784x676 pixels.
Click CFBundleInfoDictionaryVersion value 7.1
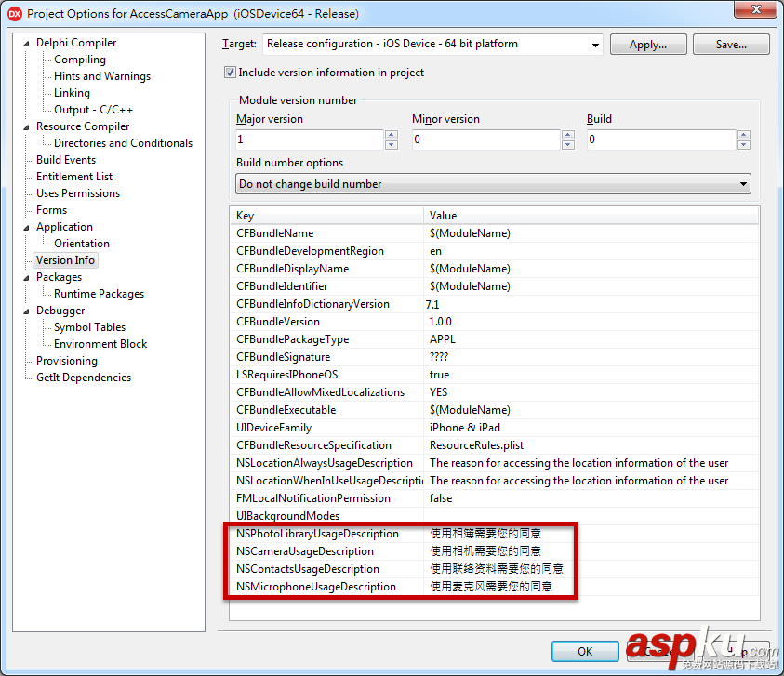click(432, 304)
